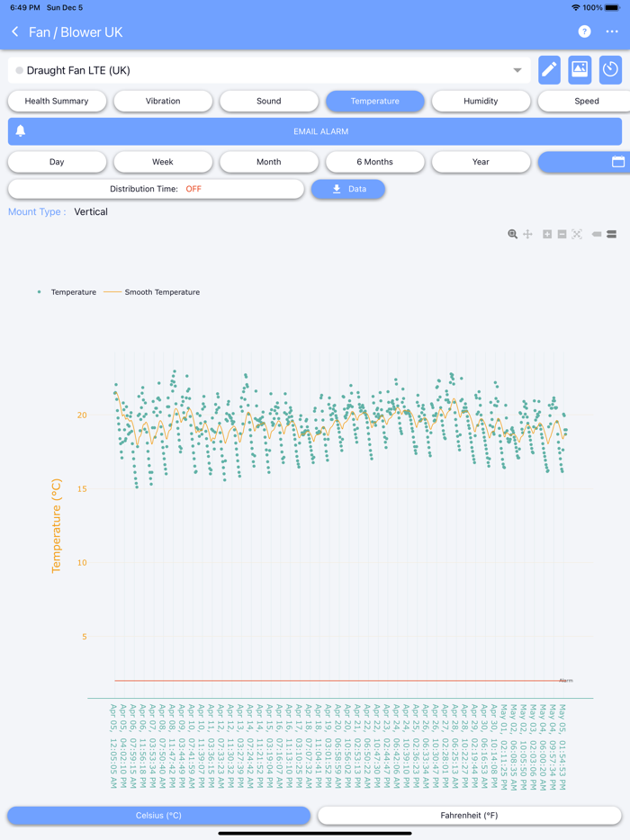Viewport: 630px width, 840px height.
Task: Toggle Smooth Temperature legend series
Action: pos(151,292)
